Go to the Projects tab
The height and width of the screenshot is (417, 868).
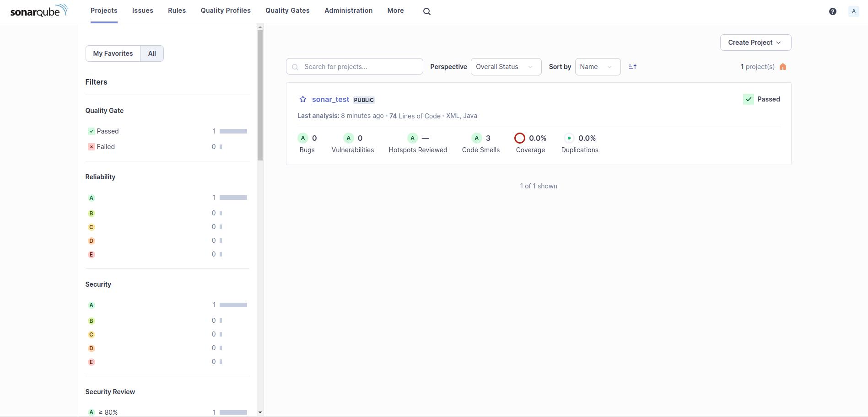[x=104, y=11]
